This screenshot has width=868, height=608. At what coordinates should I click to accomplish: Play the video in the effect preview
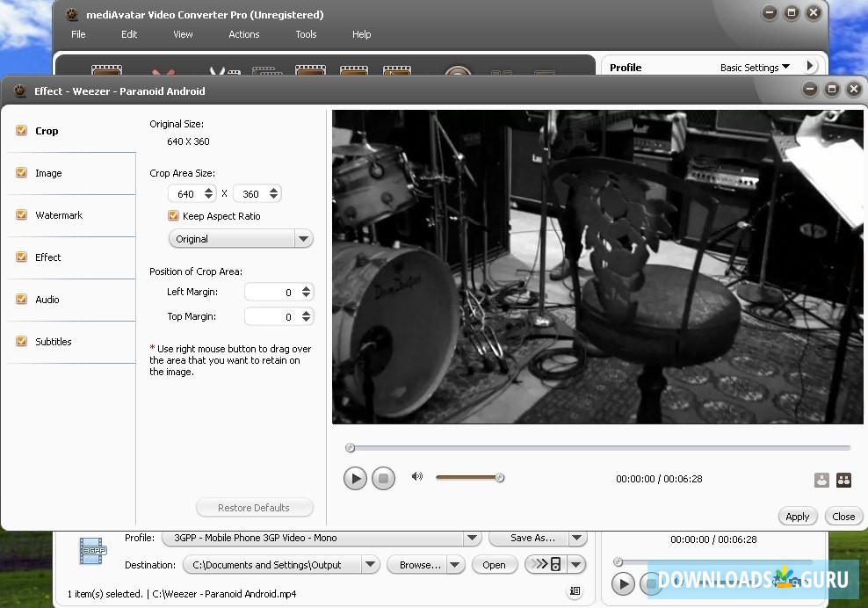point(355,479)
